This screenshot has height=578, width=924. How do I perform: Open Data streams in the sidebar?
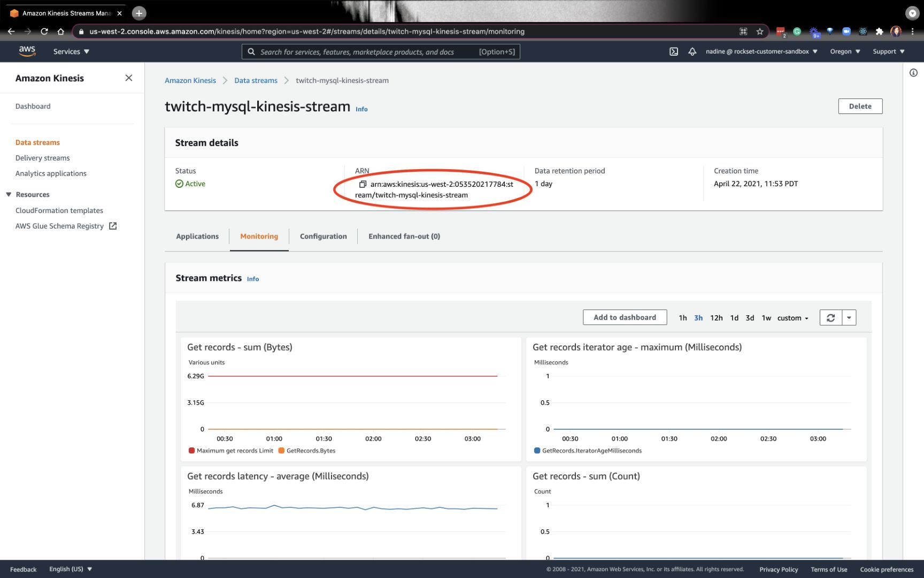[37, 142]
